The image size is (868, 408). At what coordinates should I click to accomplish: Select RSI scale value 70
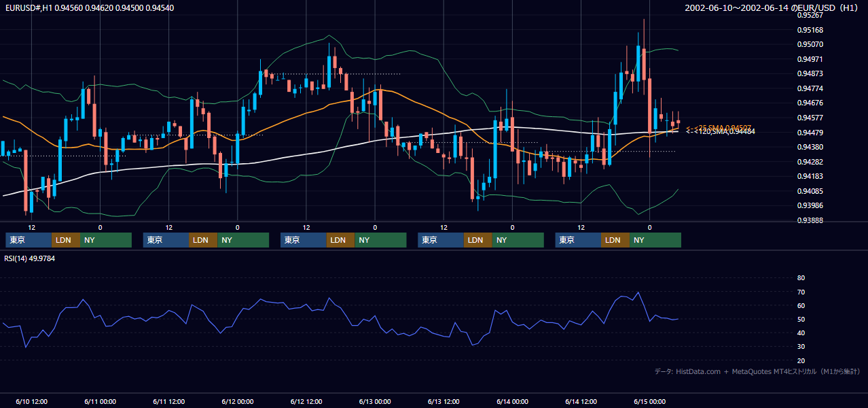point(801,292)
